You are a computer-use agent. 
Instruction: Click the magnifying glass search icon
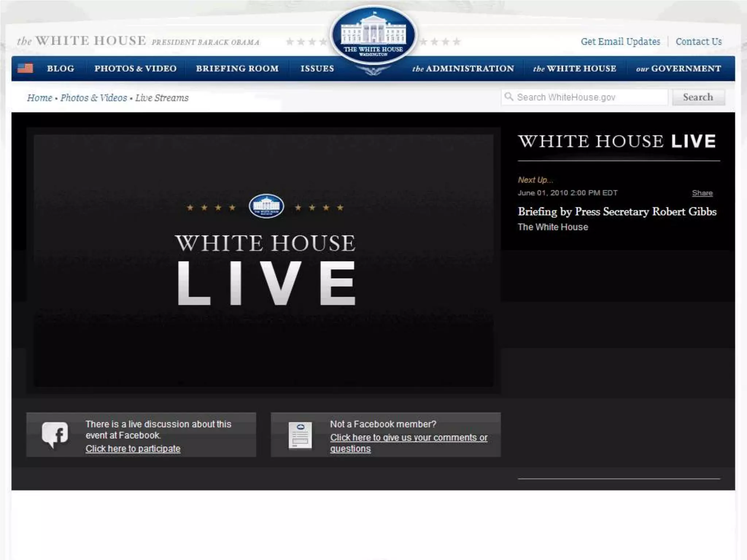coord(509,97)
